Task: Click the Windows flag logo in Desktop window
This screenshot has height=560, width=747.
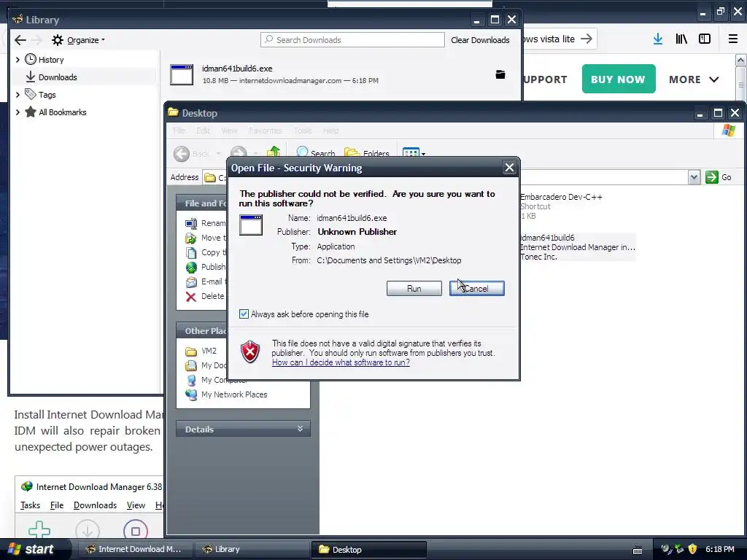Action: point(729,131)
